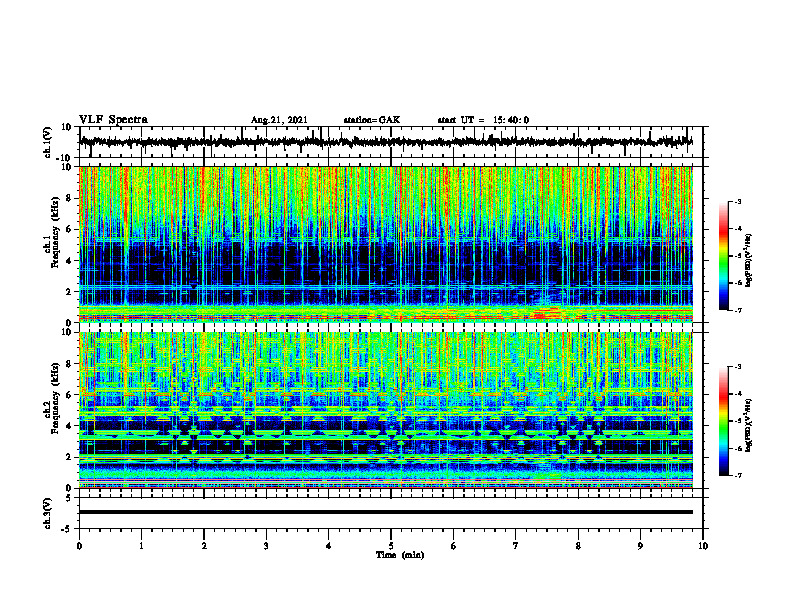Click the "8" kHz tick on ch.1 frequency axis
792x612 pixels.
click(69, 198)
